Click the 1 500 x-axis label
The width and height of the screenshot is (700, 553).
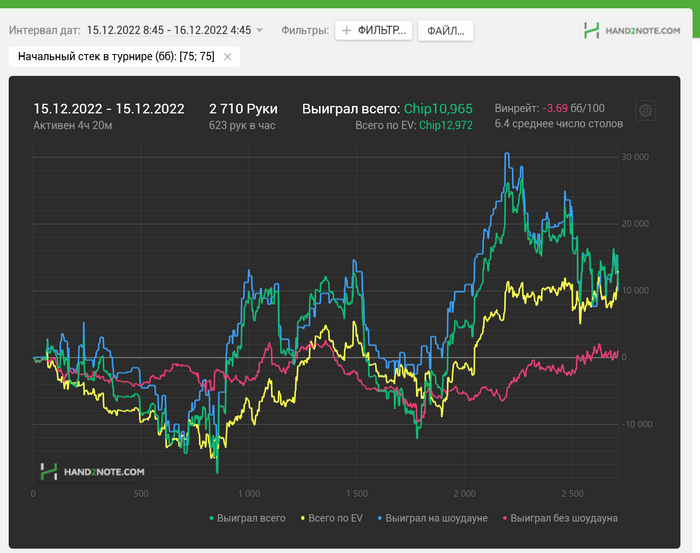pyautogui.click(x=357, y=494)
